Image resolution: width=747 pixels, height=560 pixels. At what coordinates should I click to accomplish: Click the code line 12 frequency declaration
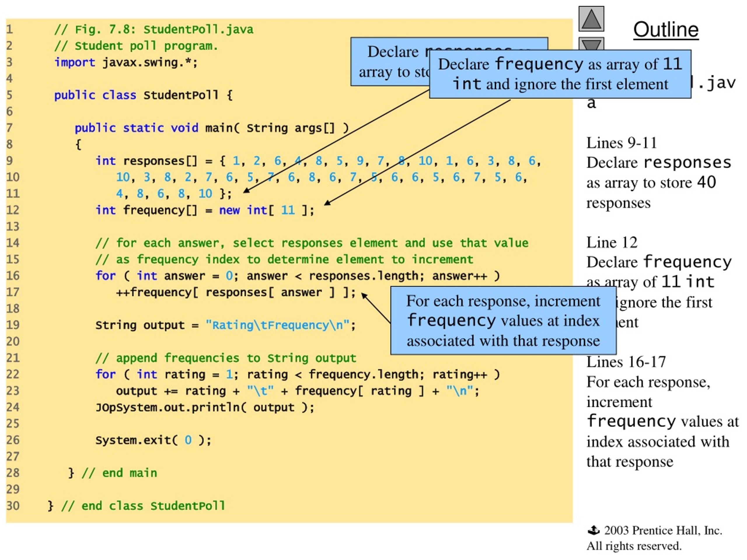coord(205,210)
